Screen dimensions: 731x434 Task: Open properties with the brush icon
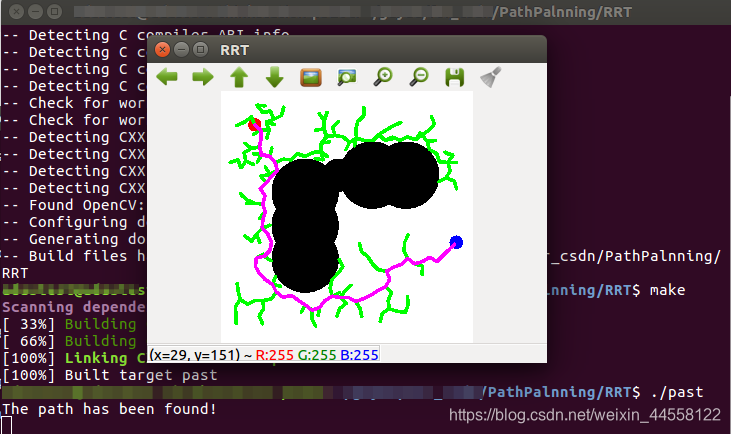point(490,77)
